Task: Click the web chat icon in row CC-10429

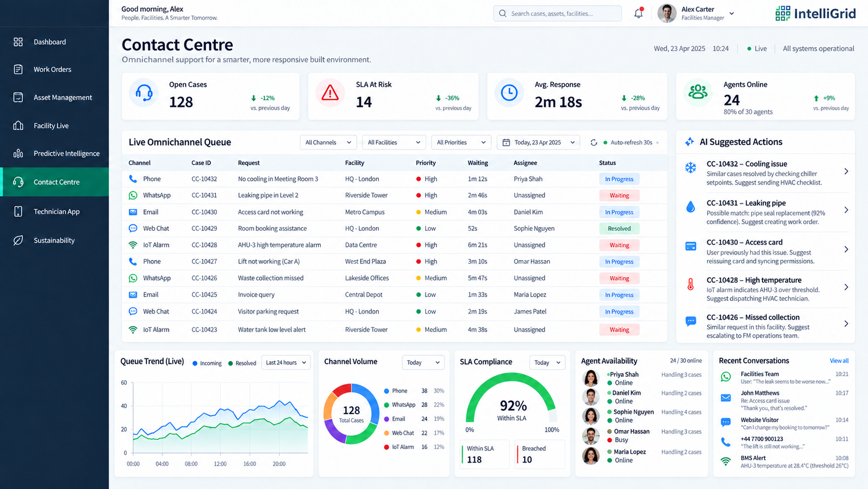Action: [133, 228]
